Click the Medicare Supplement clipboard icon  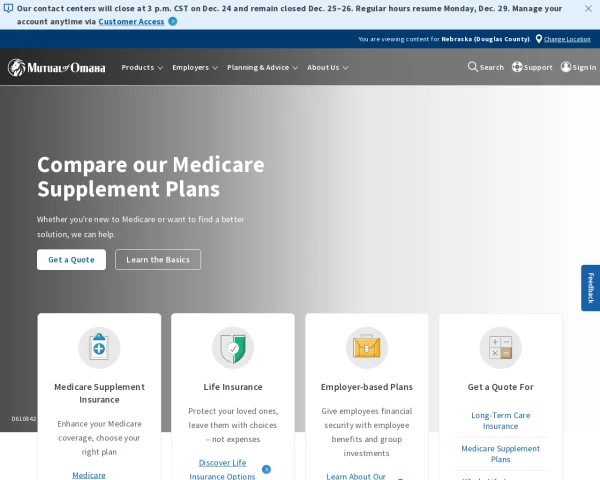99,348
